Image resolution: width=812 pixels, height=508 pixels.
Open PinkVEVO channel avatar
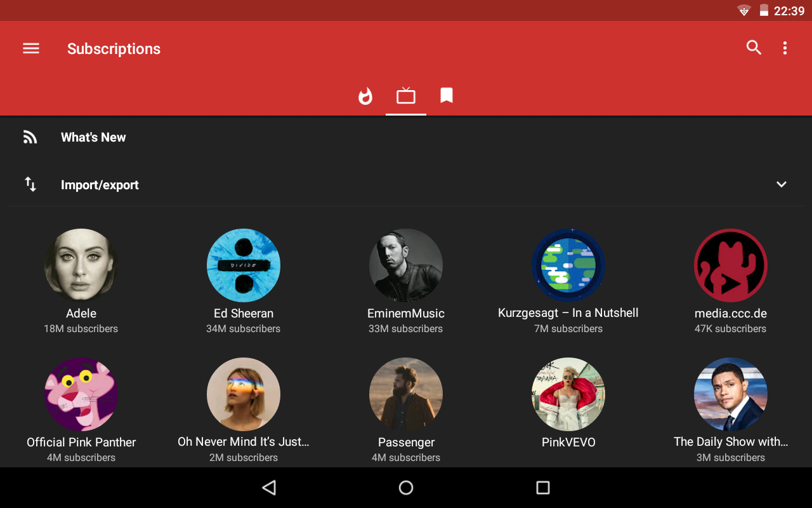tap(568, 394)
